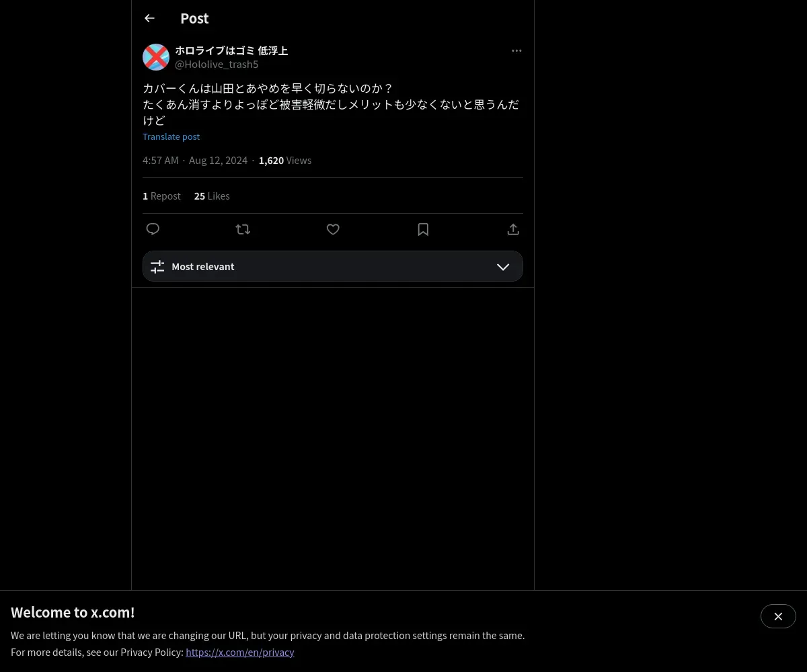This screenshot has height=672, width=807.
Task: Go back using the left arrow
Action: point(149,18)
